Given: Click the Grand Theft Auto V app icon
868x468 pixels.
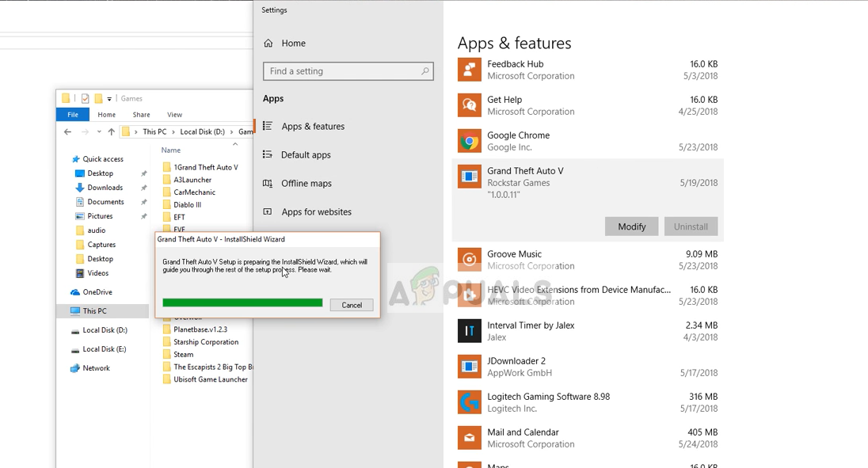Looking at the screenshot, I should (470, 177).
